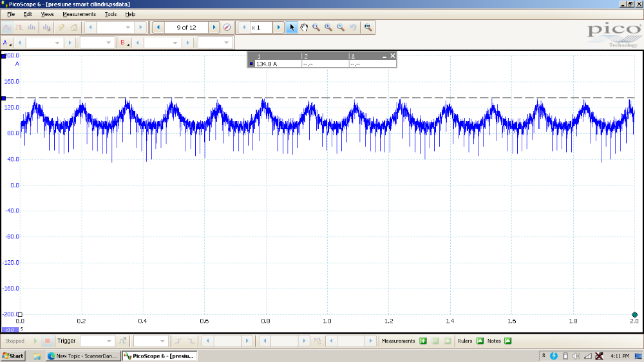The width and height of the screenshot is (644, 362).
Task: Select the hand pan tool
Action: (x=304, y=28)
